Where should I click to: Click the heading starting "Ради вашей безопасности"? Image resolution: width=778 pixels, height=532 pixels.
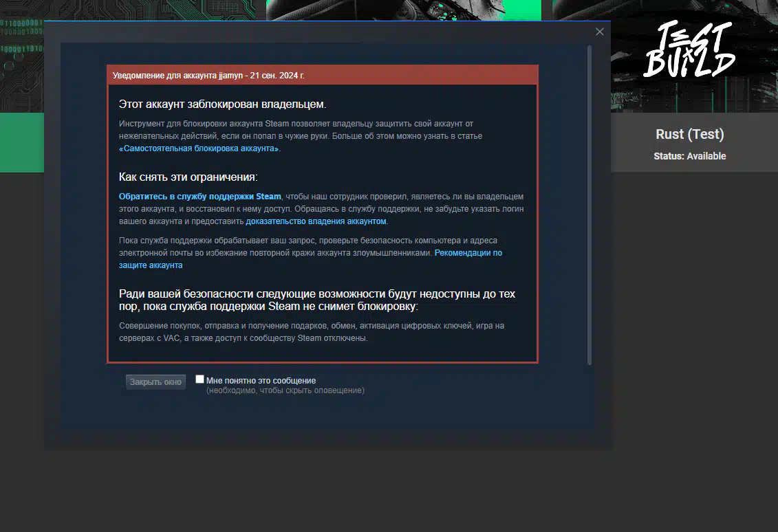tap(316, 300)
